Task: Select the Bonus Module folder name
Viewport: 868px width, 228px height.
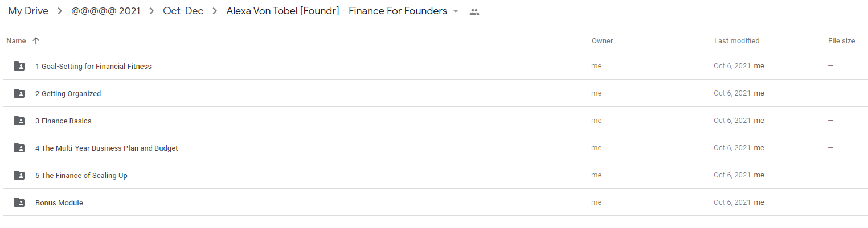Action: 59,202
